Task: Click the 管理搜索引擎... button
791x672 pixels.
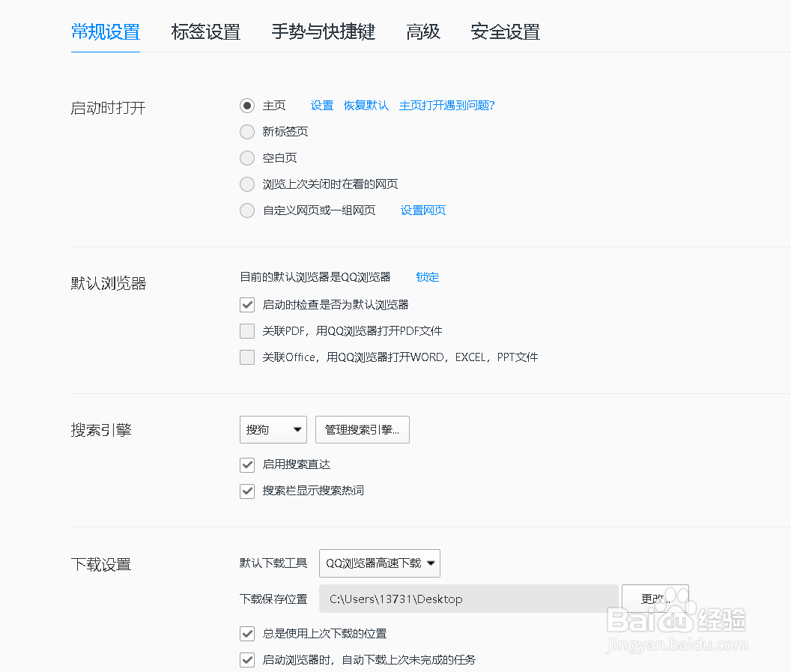Action: [363, 430]
